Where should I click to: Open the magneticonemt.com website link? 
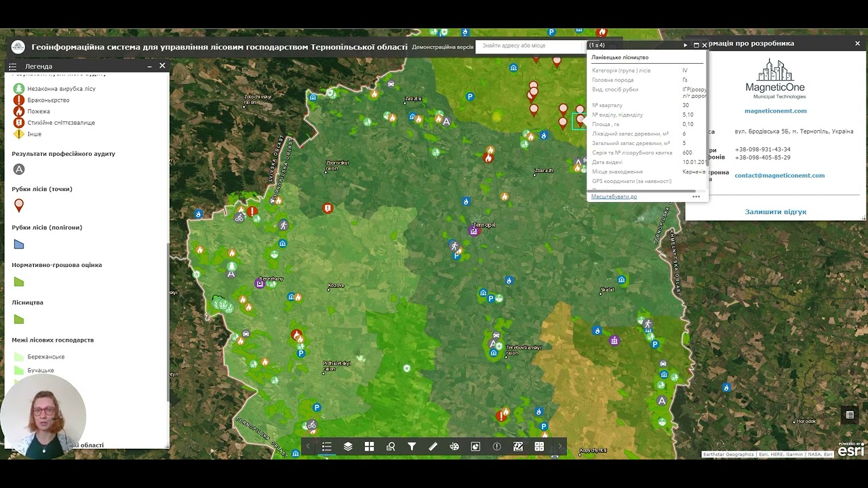pyautogui.click(x=776, y=111)
